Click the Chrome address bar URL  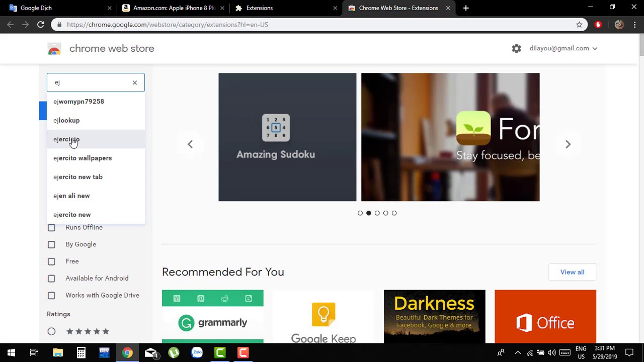point(168,25)
